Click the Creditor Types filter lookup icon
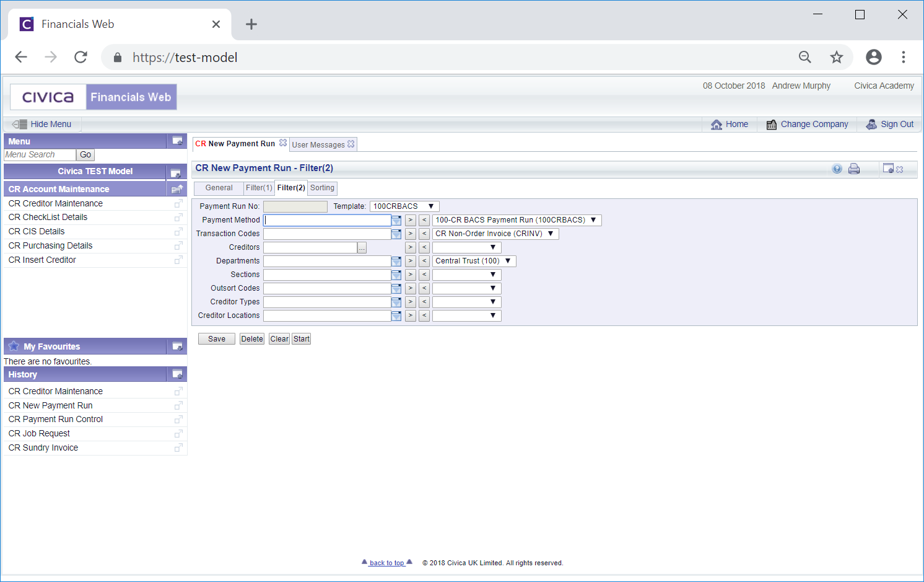 coord(396,302)
